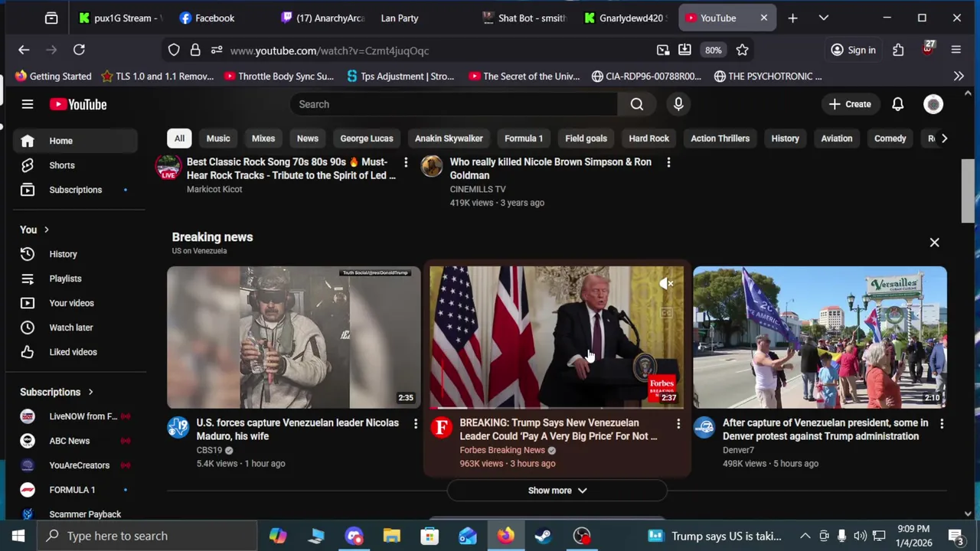The height and width of the screenshot is (551, 980).
Task: Open the Windows Start menu
Action: (x=18, y=536)
